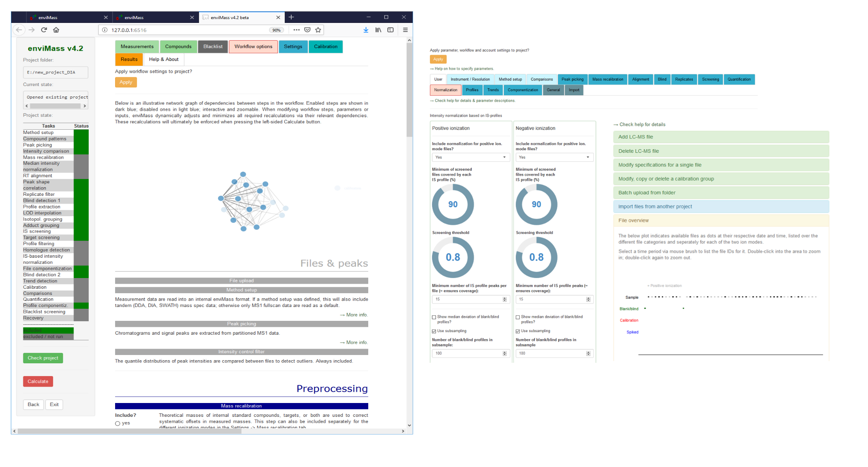Open the browser home page icon
The image size is (868, 467).
tap(56, 30)
